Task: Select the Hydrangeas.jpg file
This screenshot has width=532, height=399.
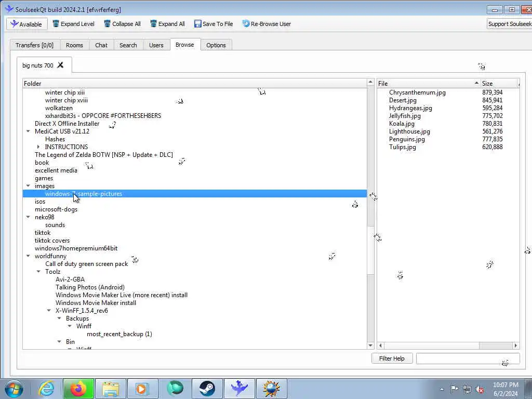Action: [410, 108]
